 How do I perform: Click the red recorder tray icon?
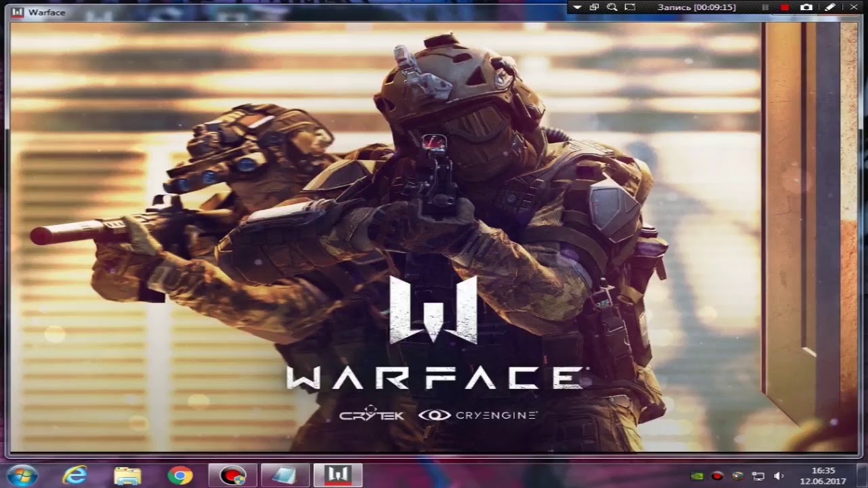pos(717,476)
